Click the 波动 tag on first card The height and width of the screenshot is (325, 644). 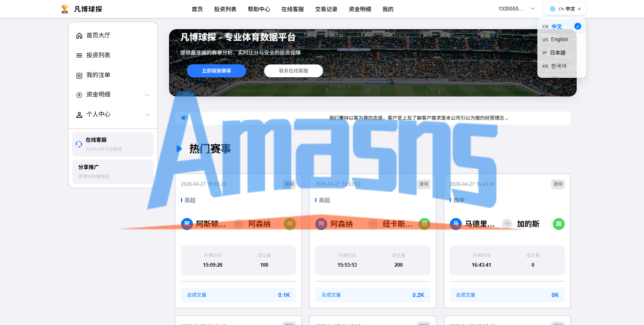(x=289, y=184)
